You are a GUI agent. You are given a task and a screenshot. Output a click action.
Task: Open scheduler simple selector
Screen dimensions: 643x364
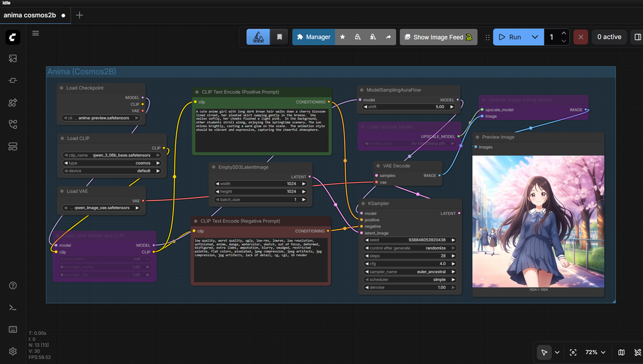pos(410,280)
